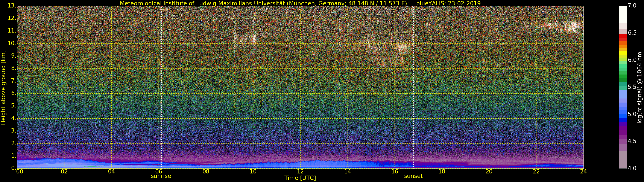Click the time tick label '10' on the time axis

253,172
